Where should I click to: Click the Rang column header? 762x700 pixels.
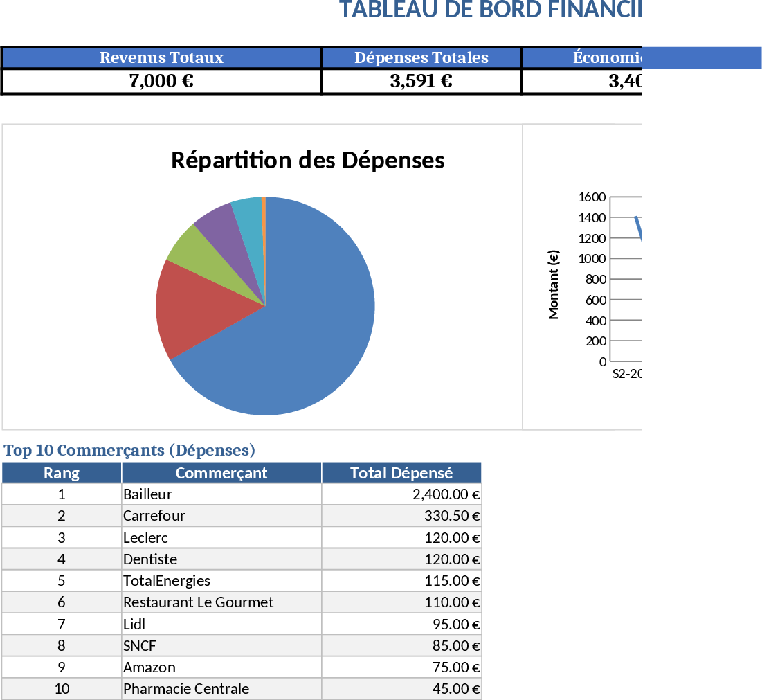click(x=62, y=473)
